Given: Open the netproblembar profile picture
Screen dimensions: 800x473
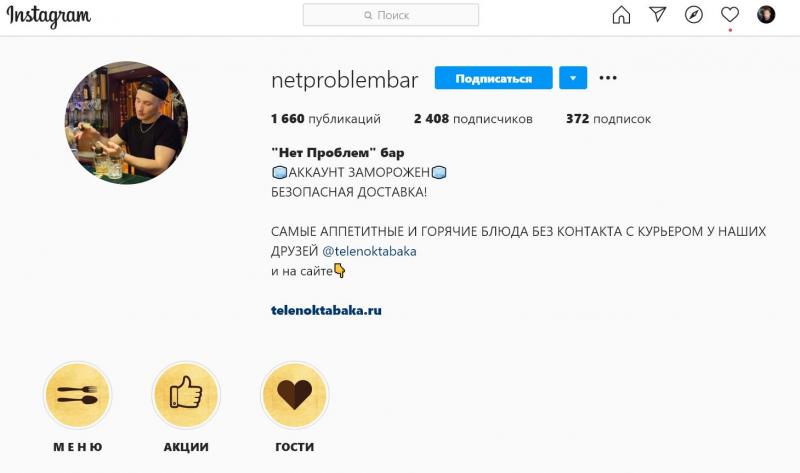Looking at the screenshot, I should pos(126,122).
